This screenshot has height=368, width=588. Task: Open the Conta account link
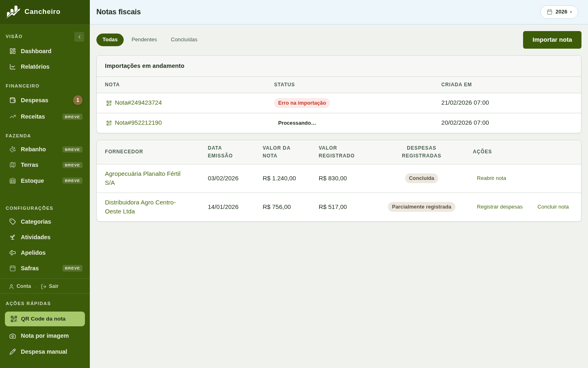[x=20, y=286]
